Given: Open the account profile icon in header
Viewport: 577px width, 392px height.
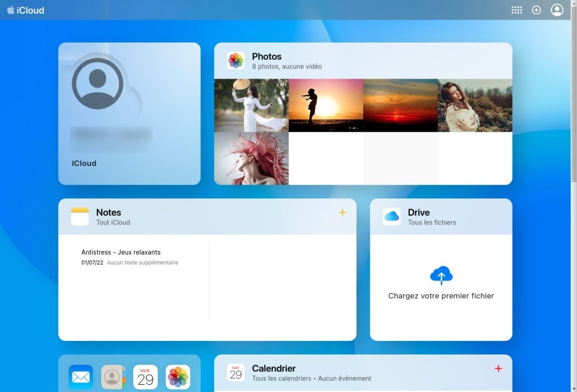Looking at the screenshot, I should coord(557,10).
